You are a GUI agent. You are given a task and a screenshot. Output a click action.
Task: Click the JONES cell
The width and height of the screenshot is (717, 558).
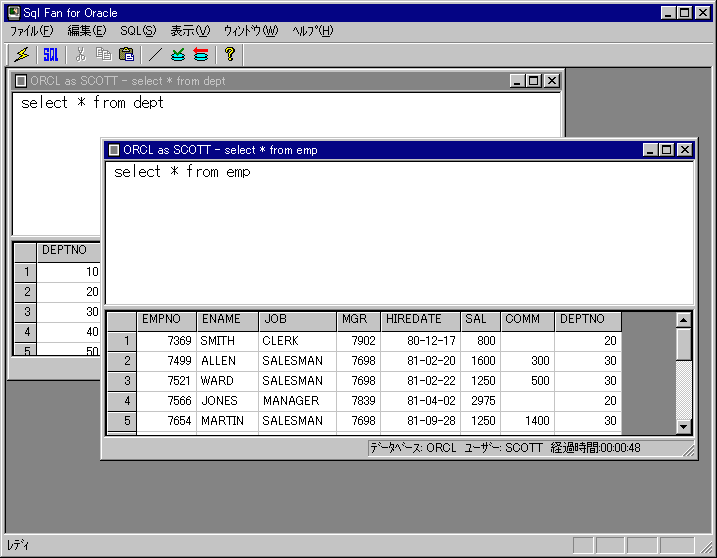point(228,401)
